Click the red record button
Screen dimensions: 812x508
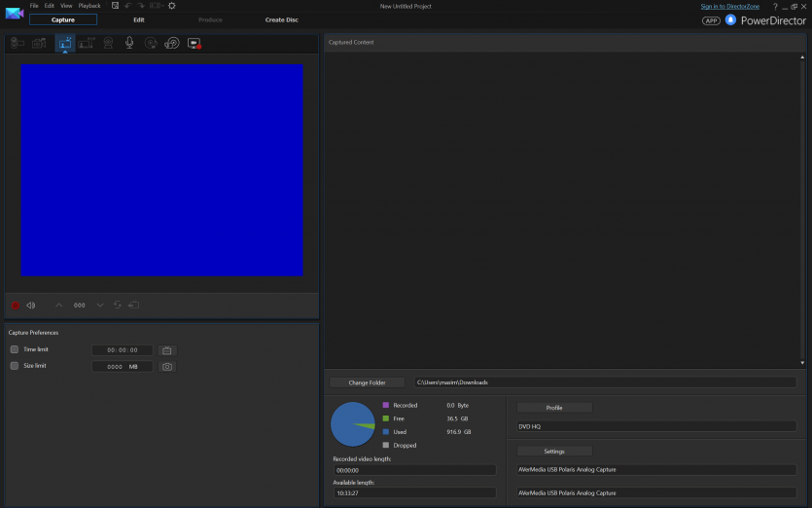point(15,306)
